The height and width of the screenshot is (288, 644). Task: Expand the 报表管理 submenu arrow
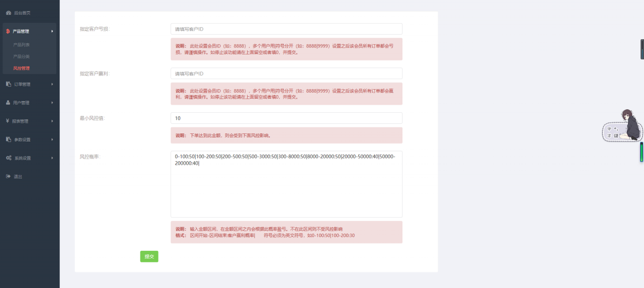(x=52, y=121)
